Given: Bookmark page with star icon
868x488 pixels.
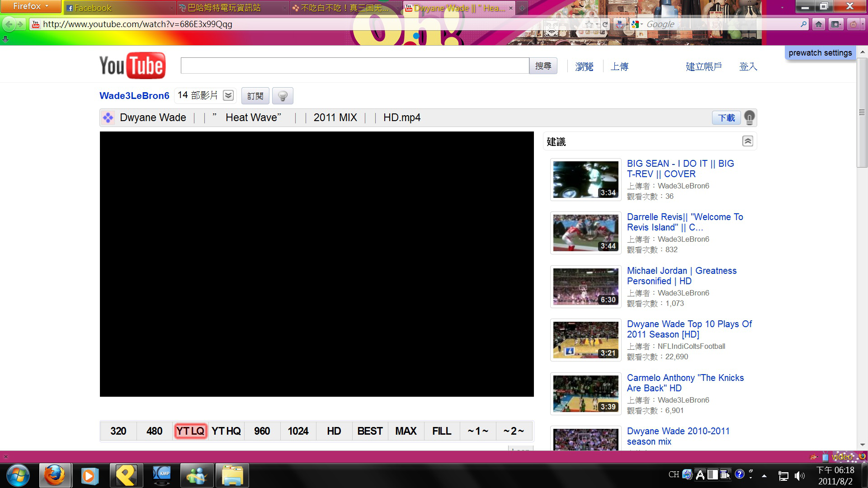Looking at the screenshot, I should 589,24.
